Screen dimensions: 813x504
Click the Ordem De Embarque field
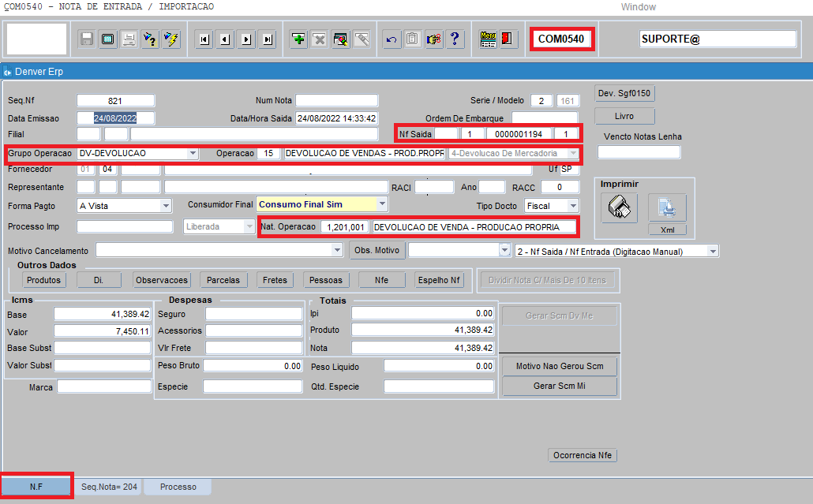(545, 118)
